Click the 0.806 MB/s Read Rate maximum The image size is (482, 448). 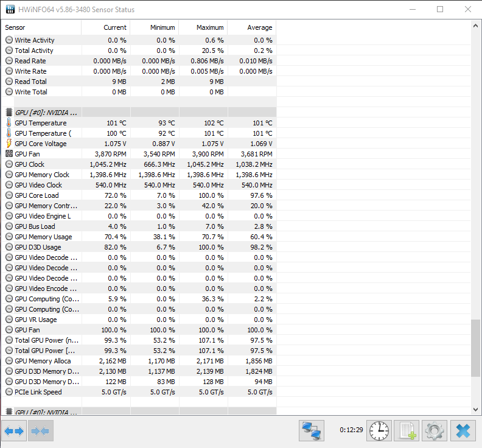coord(207,61)
